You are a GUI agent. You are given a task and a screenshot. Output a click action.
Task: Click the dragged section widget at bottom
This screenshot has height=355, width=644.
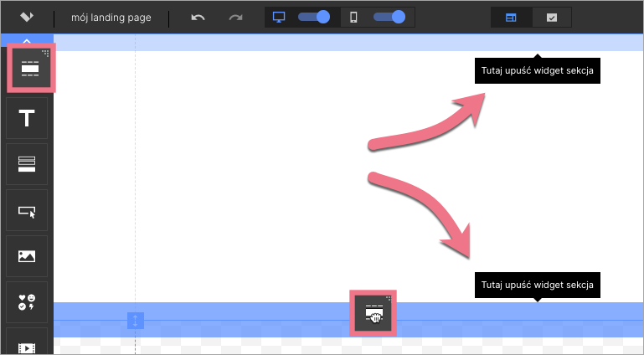372,312
